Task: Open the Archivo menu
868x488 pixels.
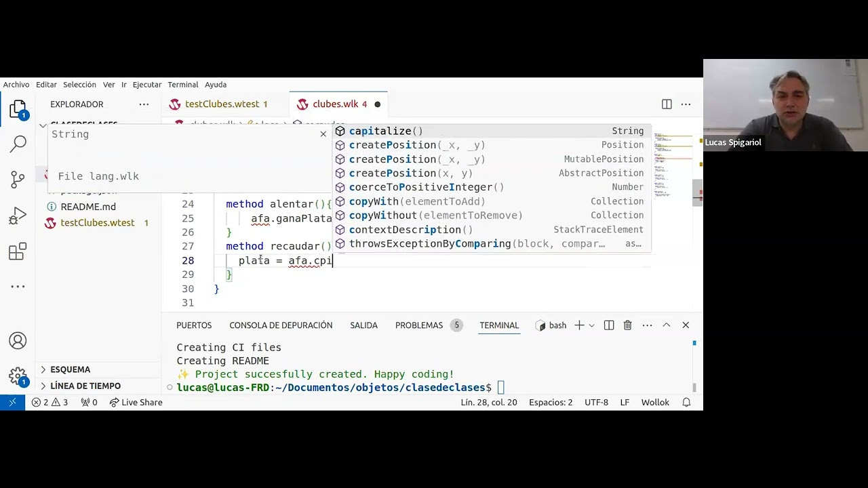Action: 16,85
